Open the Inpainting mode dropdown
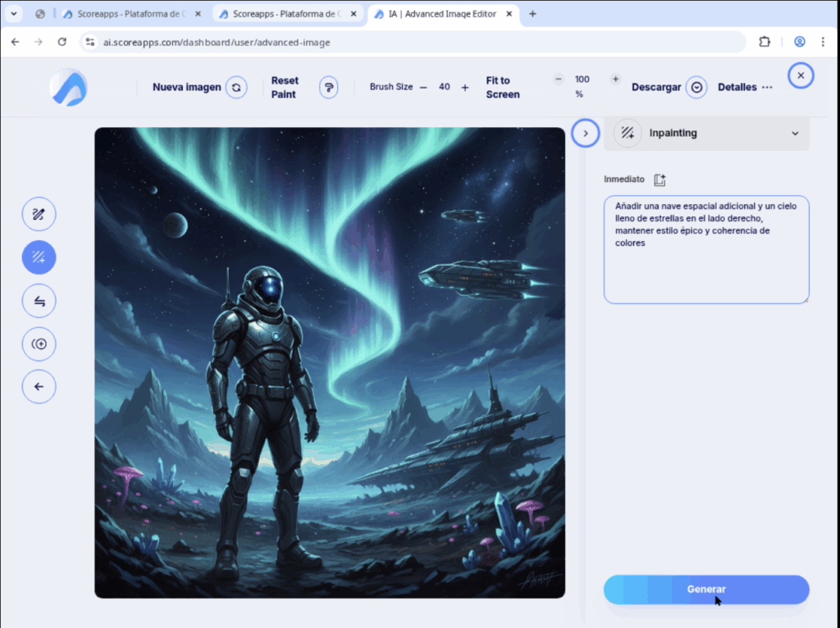 pyautogui.click(x=794, y=134)
